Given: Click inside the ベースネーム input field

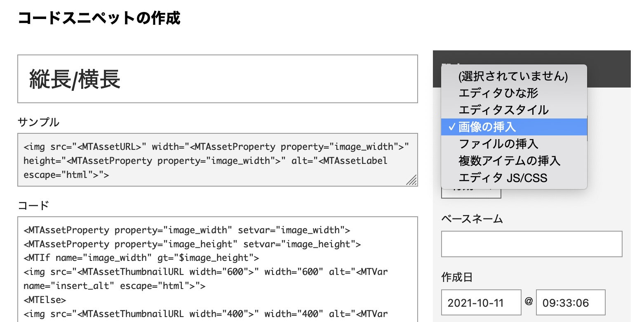Looking at the screenshot, I should click(531, 244).
